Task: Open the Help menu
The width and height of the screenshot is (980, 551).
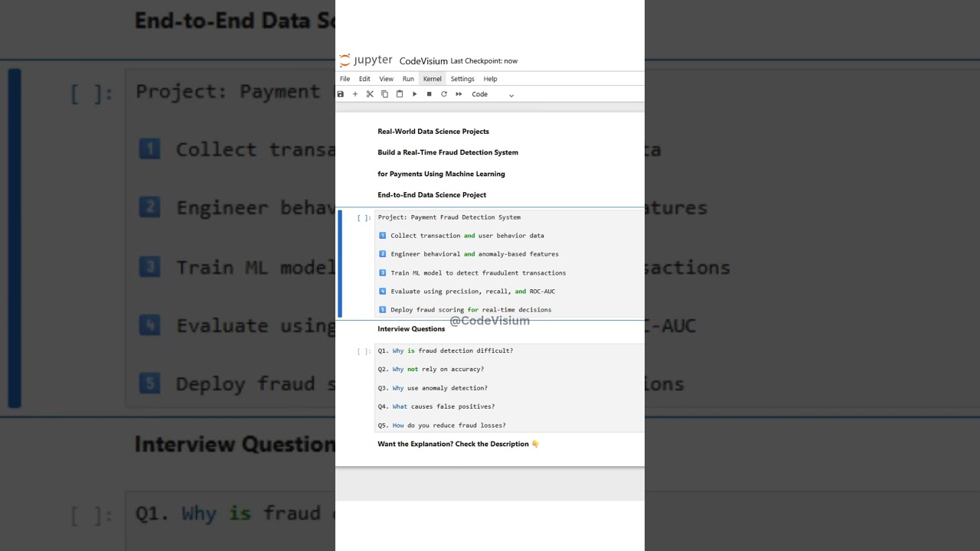Action: 490,79
